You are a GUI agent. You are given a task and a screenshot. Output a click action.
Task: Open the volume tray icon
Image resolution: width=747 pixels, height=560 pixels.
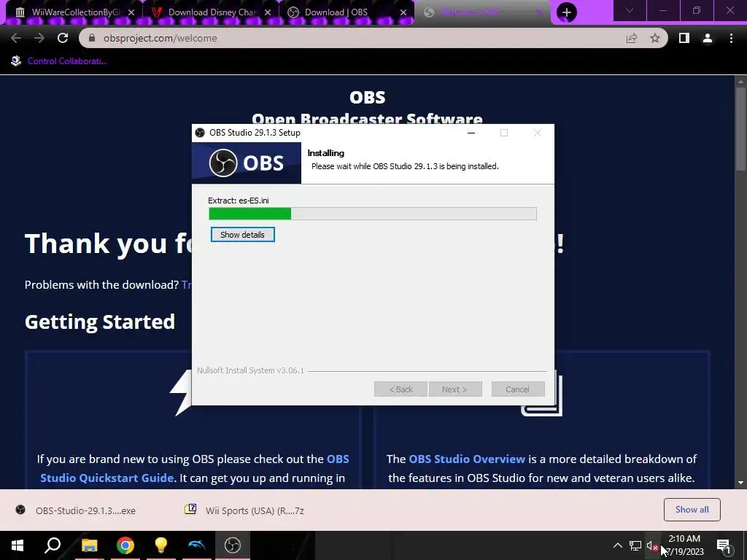(x=652, y=545)
